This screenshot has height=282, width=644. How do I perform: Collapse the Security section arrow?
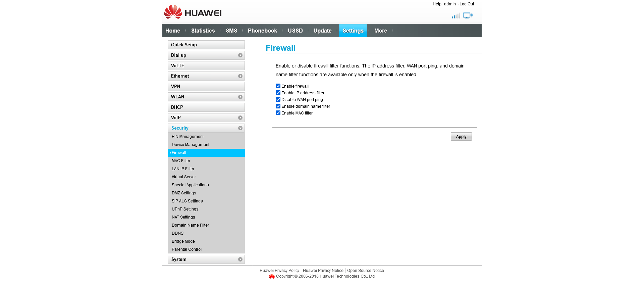(x=240, y=128)
